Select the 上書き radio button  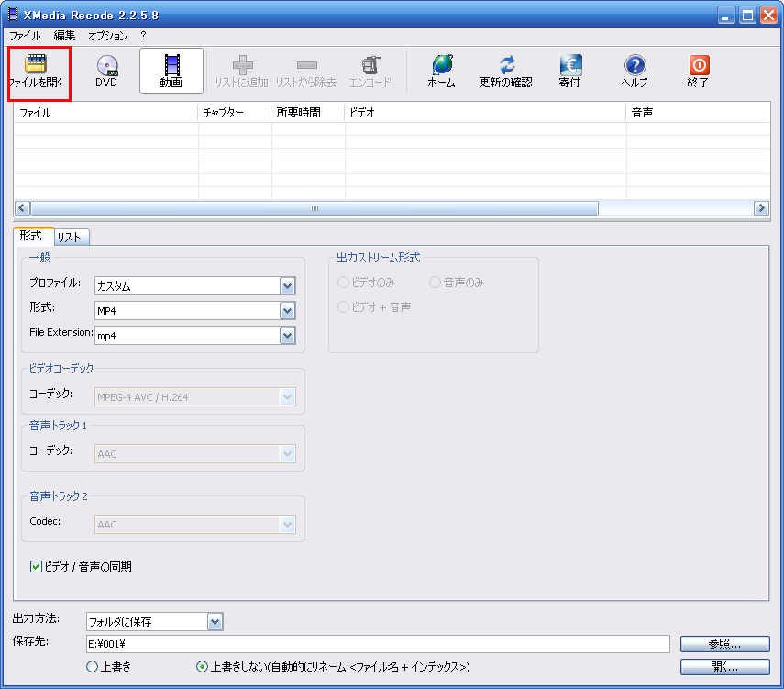click(x=92, y=666)
